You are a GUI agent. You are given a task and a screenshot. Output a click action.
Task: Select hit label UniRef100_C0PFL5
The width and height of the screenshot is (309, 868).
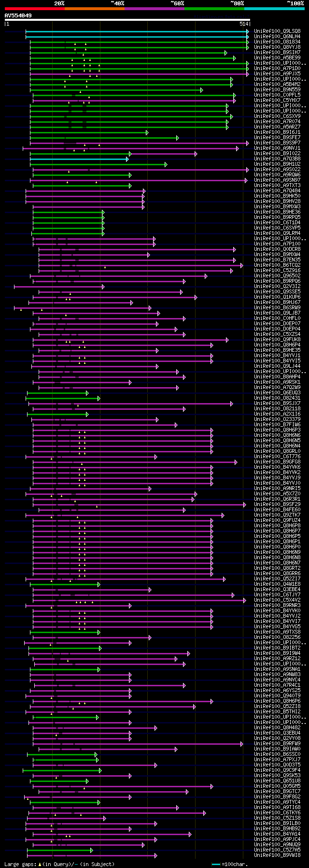pos(277,95)
